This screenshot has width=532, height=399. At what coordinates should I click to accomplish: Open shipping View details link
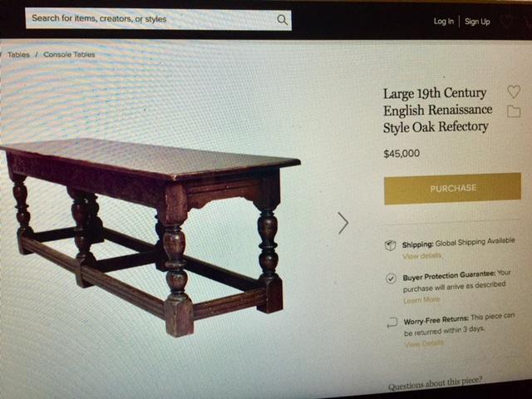click(421, 255)
